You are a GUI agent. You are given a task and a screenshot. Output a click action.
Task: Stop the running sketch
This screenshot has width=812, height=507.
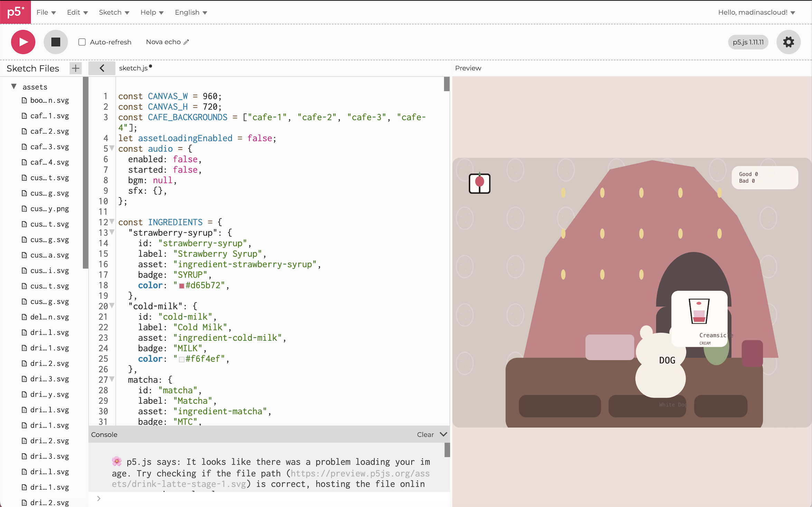pyautogui.click(x=56, y=42)
